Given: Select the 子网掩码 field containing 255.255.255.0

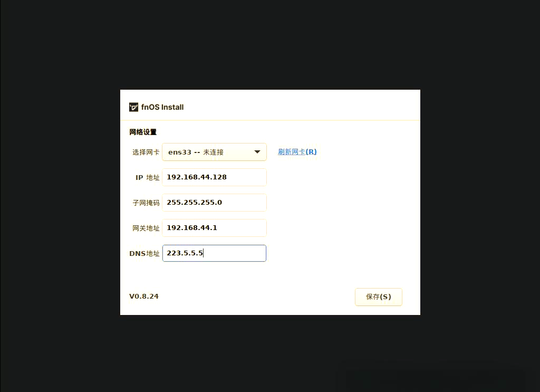Looking at the screenshot, I should pyautogui.click(x=214, y=203).
